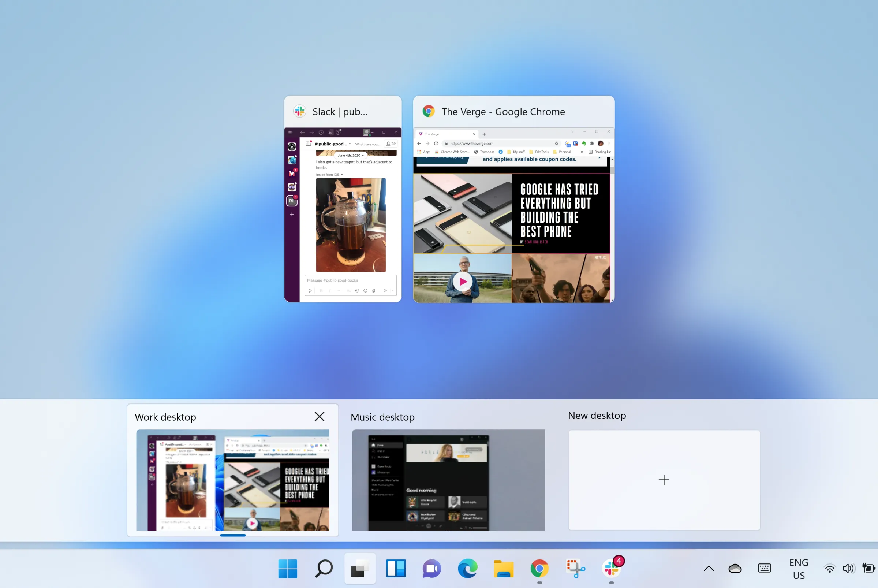Select The Verge Google Chrome window
Image resolution: width=878 pixels, height=588 pixels.
(513, 199)
